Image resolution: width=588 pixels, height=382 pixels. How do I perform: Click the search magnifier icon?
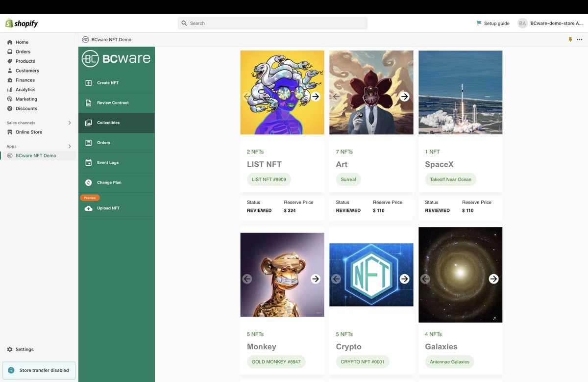[184, 23]
